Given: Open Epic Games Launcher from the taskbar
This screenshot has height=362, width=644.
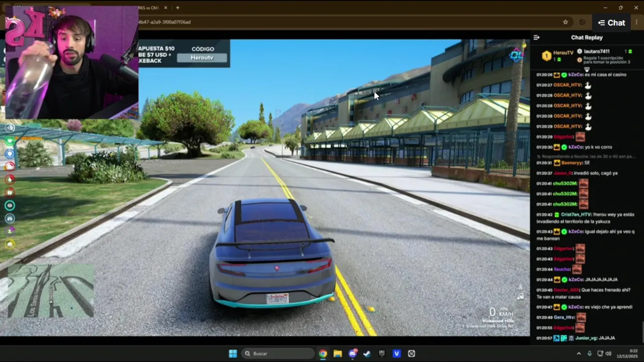Looking at the screenshot, I should (382, 353).
